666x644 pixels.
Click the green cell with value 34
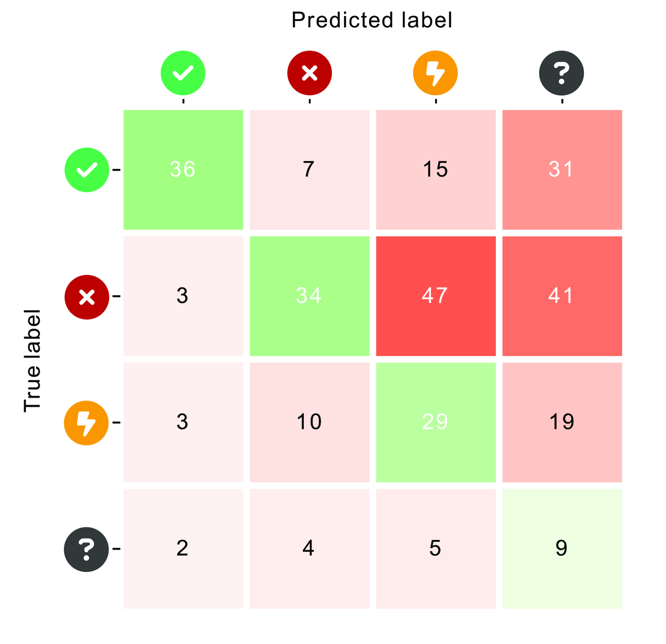[x=309, y=296]
